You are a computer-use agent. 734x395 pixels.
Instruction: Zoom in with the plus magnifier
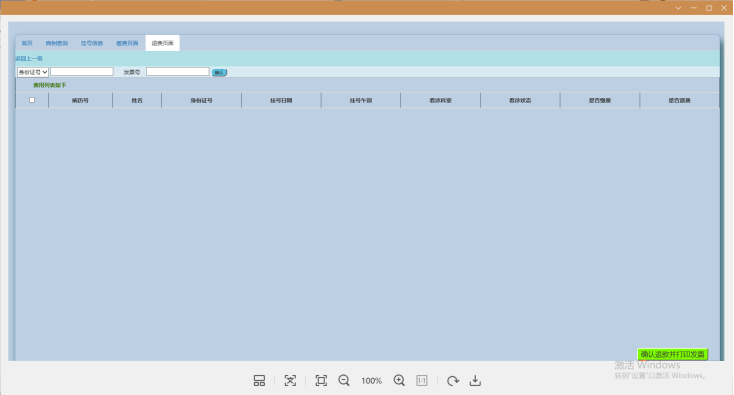tap(399, 380)
